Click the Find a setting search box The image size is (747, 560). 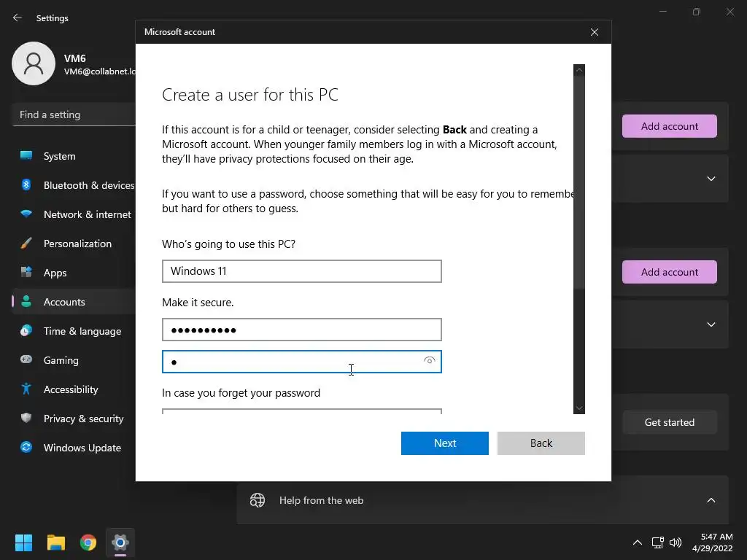(74, 114)
